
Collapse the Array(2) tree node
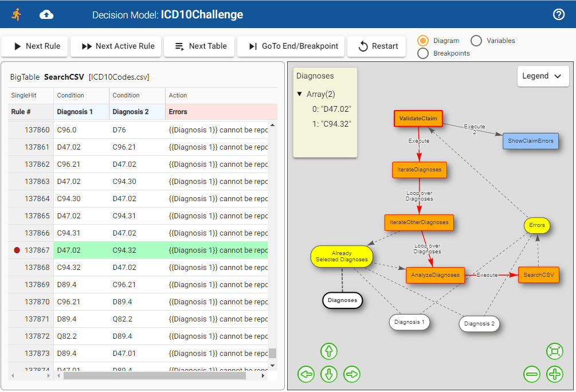(x=300, y=95)
